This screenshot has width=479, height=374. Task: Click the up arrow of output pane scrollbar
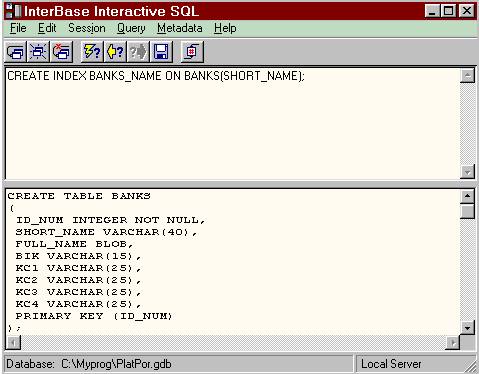pos(467,196)
